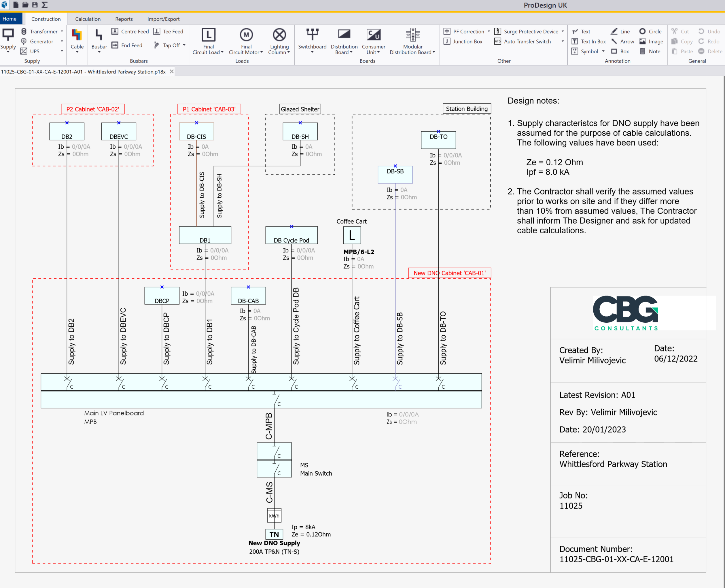The width and height of the screenshot is (725, 588).
Task: Add a Junction Box
Action: click(463, 41)
